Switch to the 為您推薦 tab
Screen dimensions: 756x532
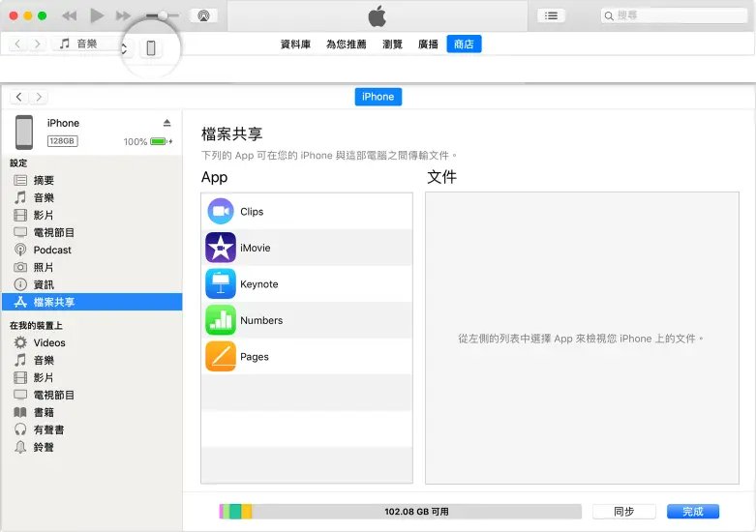(347, 44)
